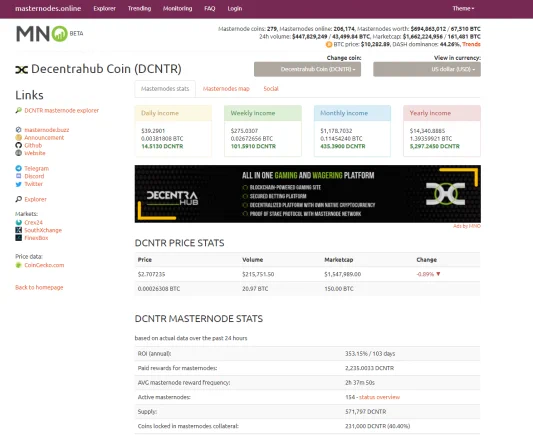This screenshot has width=533, height=435.
Task: Click Back to homepage link
Action: [39, 288]
